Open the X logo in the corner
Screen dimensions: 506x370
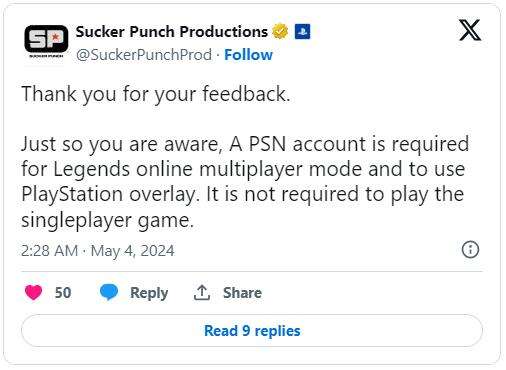pyautogui.click(x=470, y=30)
